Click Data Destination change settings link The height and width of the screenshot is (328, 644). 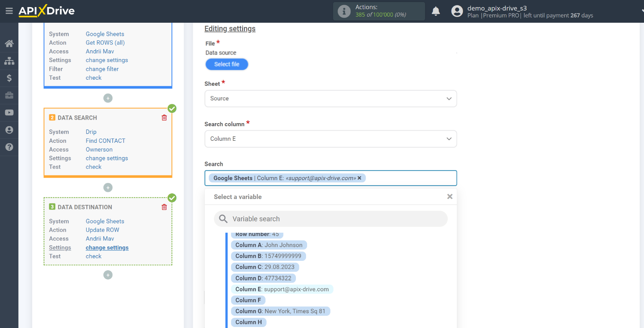coord(107,248)
